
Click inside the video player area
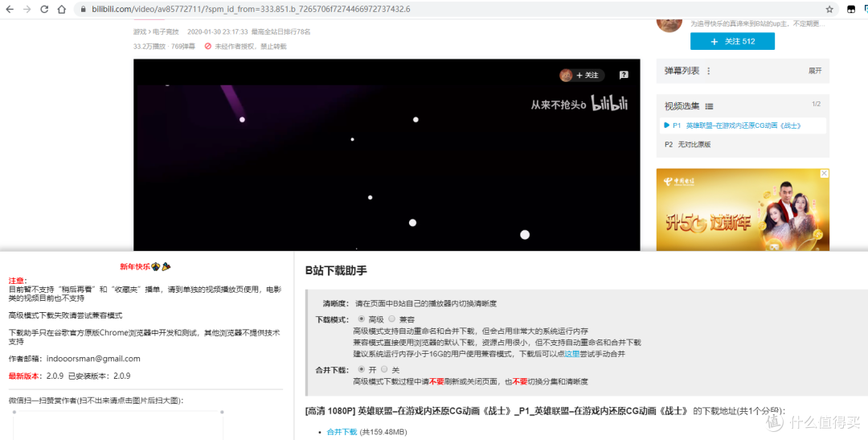(387, 154)
